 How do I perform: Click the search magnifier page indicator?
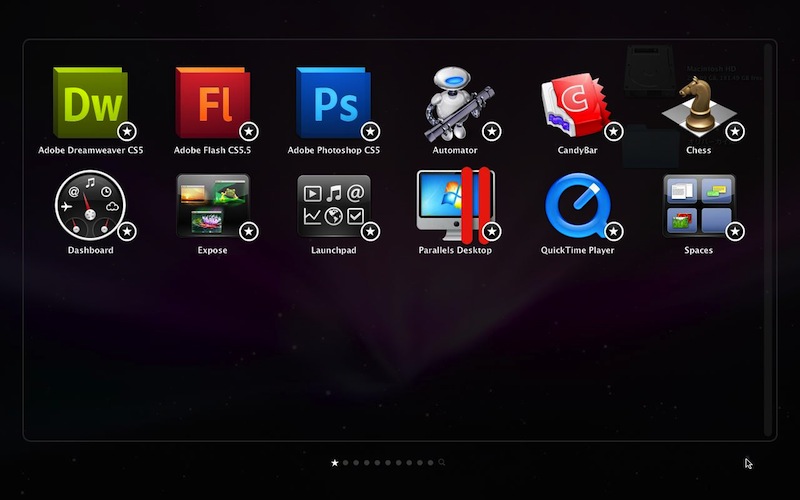click(x=441, y=463)
